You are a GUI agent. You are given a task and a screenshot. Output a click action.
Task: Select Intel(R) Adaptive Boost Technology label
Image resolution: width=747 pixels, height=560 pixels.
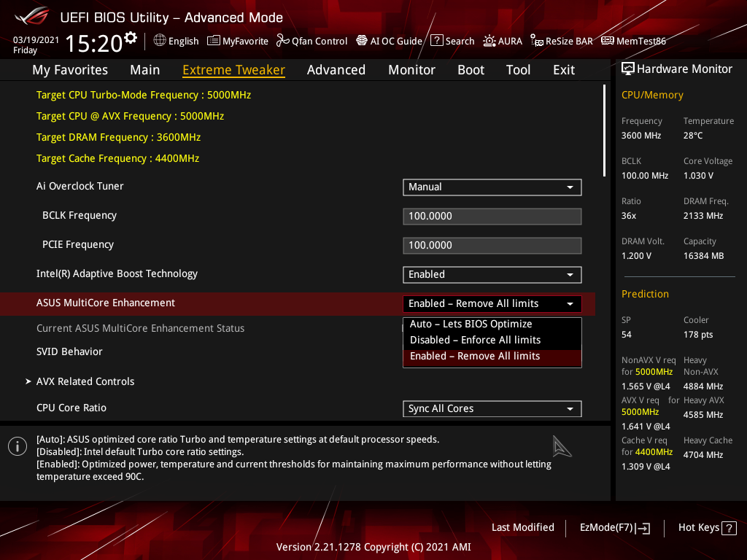(x=117, y=274)
